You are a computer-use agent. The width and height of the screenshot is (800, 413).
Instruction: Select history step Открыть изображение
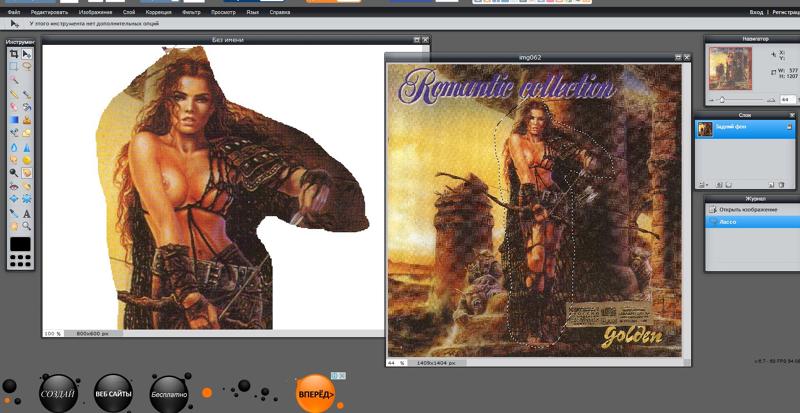click(x=753, y=210)
